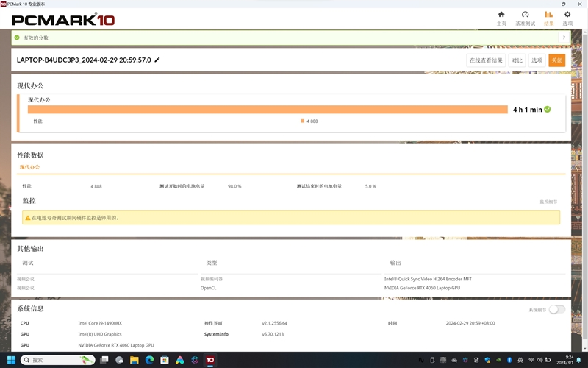This screenshot has width=588, height=368.
Task: Click the 对比 compare button
Action: click(517, 60)
